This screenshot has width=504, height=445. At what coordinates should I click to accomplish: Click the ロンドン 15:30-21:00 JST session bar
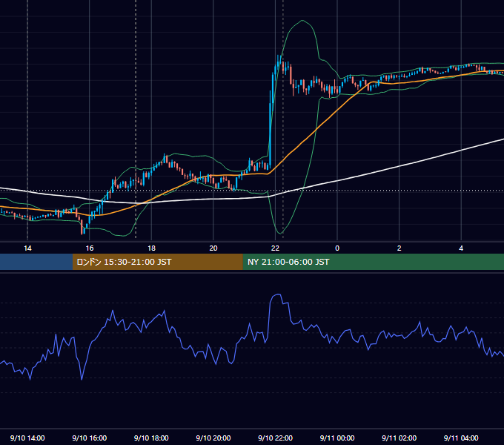[x=157, y=262]
